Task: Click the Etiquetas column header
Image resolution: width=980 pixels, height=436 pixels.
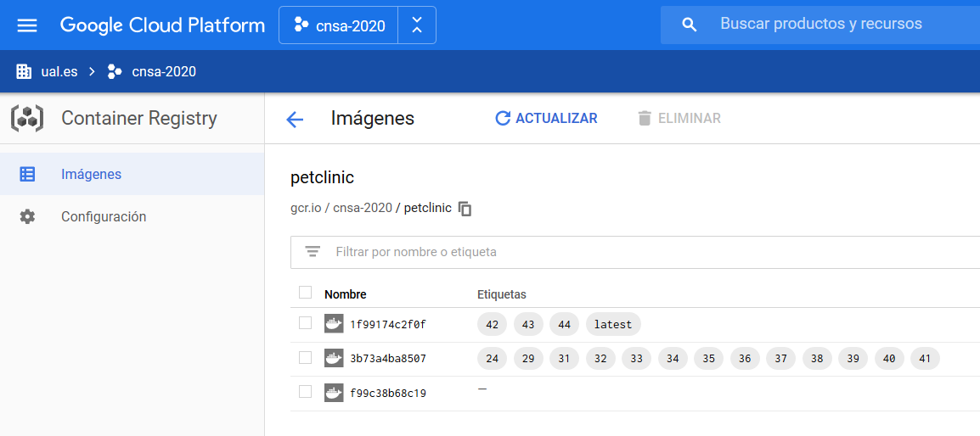Action: tap(502, 294)
